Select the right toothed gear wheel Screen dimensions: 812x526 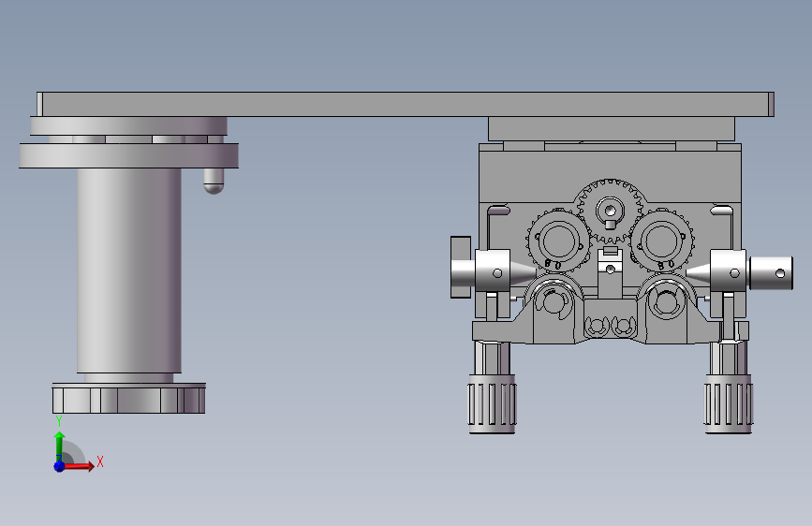661,241
